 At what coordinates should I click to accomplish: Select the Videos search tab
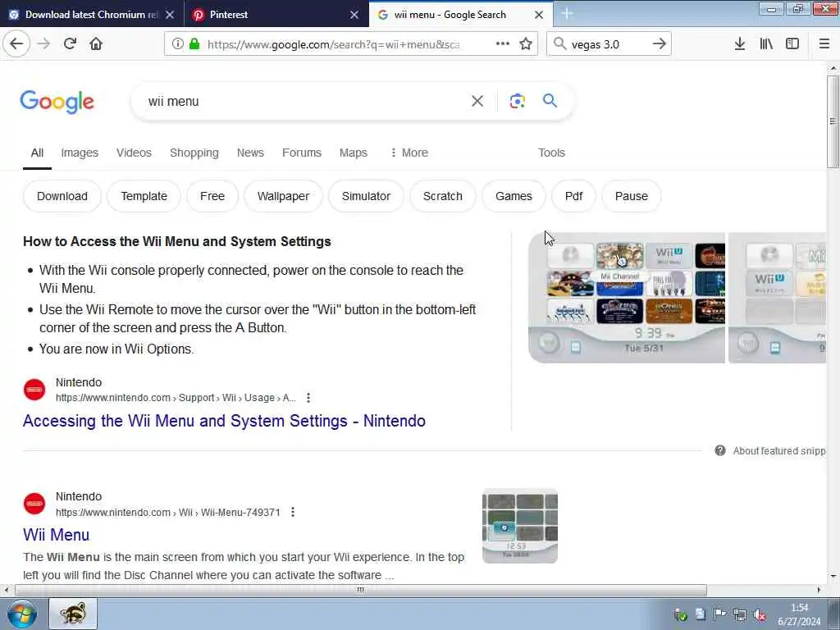pos(134,153)
